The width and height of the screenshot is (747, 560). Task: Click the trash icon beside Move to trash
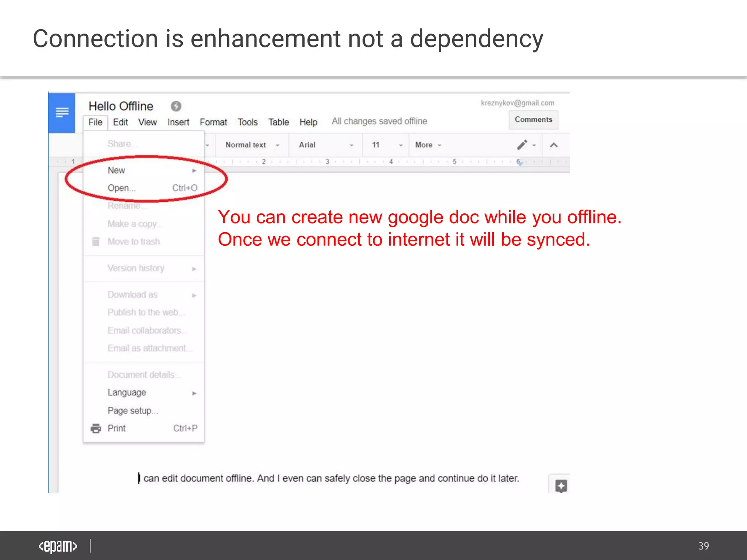click(96, 241)
